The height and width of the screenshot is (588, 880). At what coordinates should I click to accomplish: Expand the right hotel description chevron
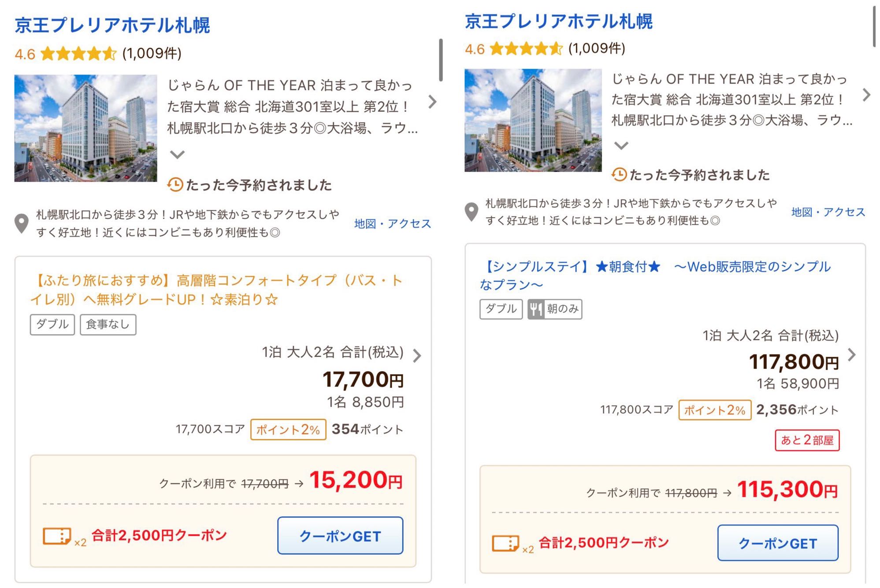click(x=621, y=145)
